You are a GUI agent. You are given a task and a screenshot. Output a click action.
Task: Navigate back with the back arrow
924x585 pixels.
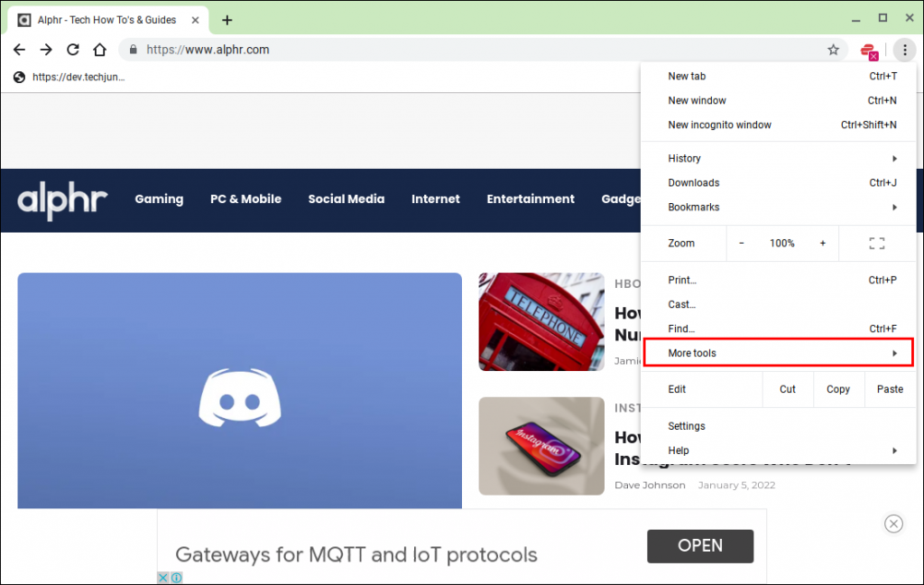(x=19, y=50)
